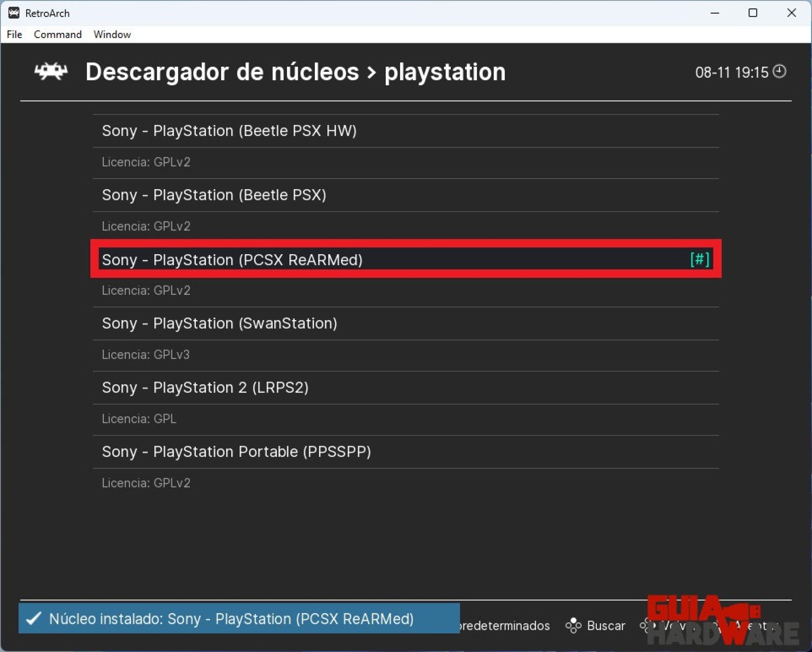This screenshot has width=812, height=652.
Task: Select Sony - PlayStation Portable (PPSSPP) core
Action: tap(237, 452)
